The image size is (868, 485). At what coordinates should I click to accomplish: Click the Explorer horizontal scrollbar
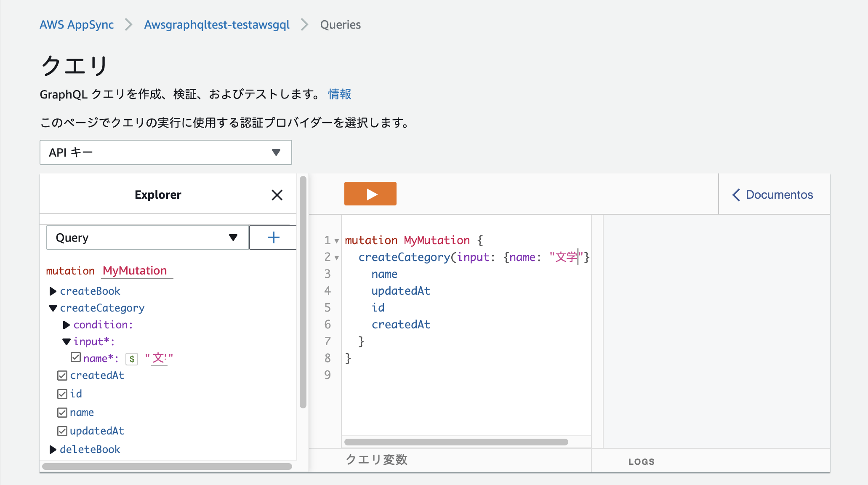pyautogui.click(x=167, y=466)
